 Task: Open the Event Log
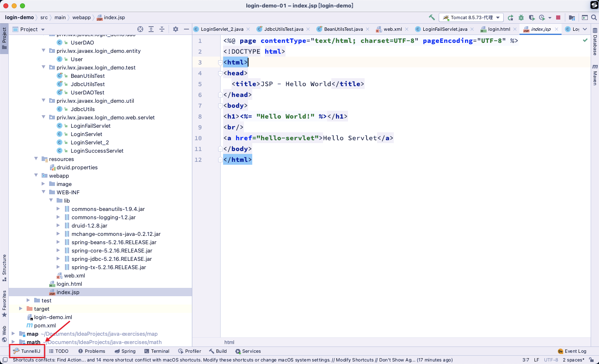tap(572, 351)
